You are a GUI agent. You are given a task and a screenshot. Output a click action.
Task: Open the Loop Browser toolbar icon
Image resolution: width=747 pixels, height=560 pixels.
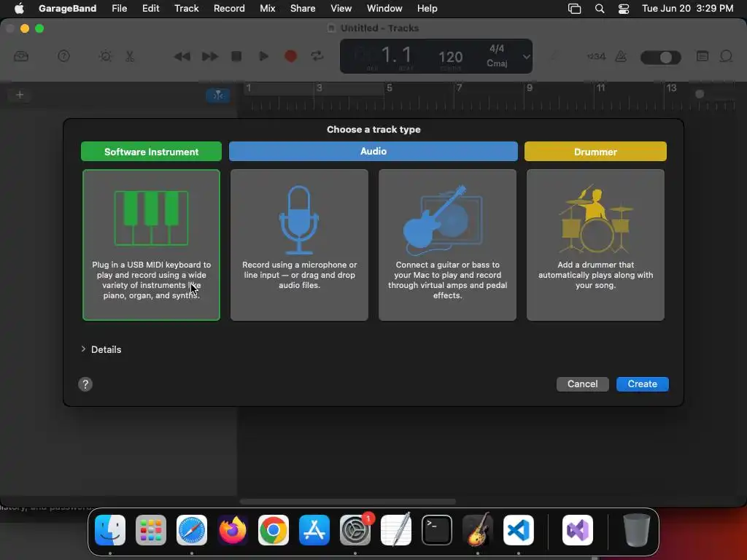click(x=726, y=56)
